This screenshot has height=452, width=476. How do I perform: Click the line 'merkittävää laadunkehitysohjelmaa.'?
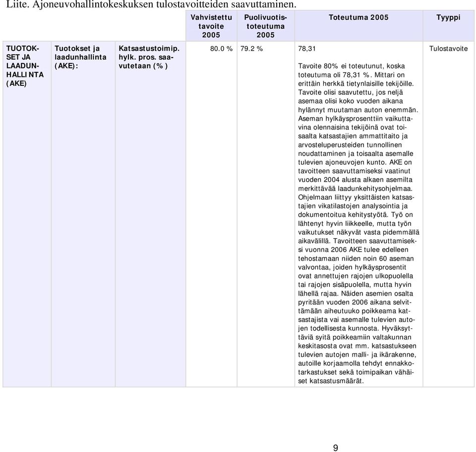[x=355, y=189]
